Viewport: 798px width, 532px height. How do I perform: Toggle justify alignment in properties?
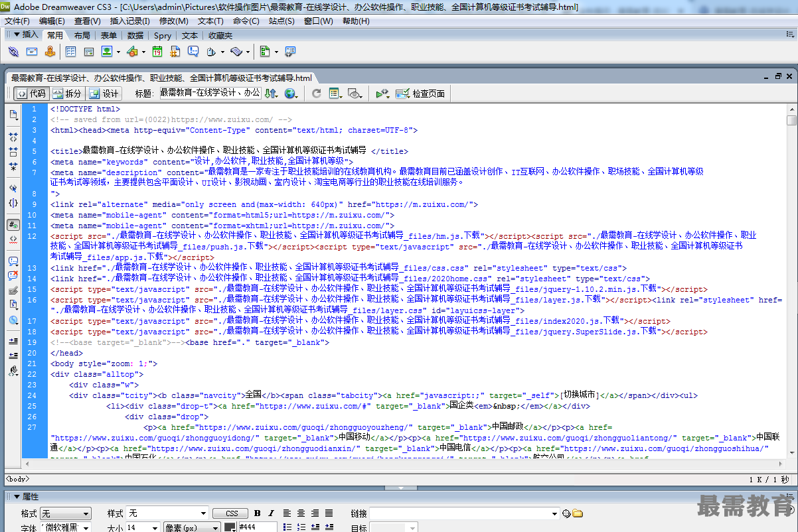point(328,513)
